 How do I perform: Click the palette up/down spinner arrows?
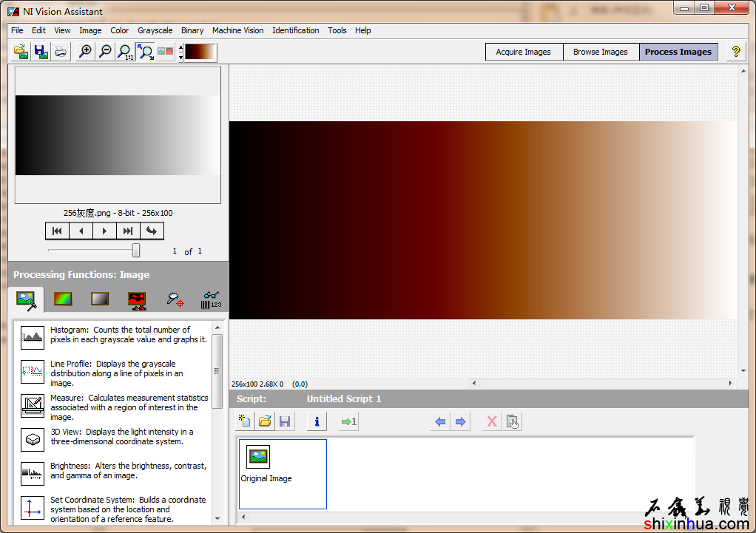pos(180,52)
